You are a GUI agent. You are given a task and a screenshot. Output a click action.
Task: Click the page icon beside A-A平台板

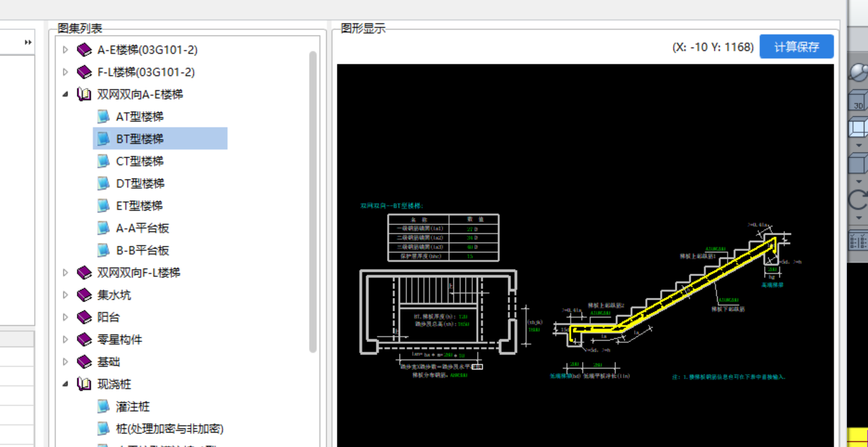click(104, 228)
